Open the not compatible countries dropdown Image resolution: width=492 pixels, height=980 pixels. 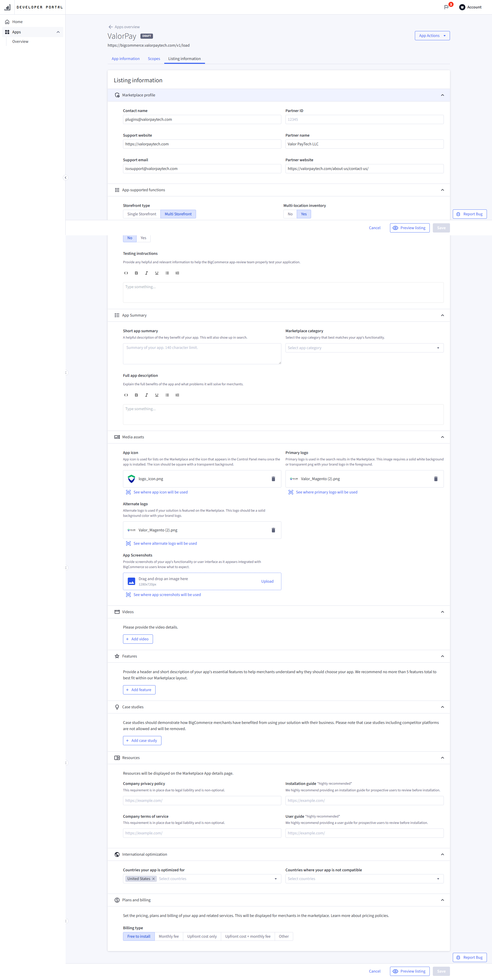pyautogui.click(x=364, y=879)
